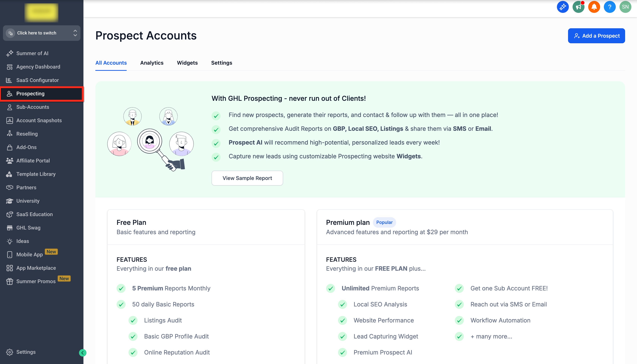
Task: Click 'Unlimited Premium Reports' text
Action: point(380,288)
